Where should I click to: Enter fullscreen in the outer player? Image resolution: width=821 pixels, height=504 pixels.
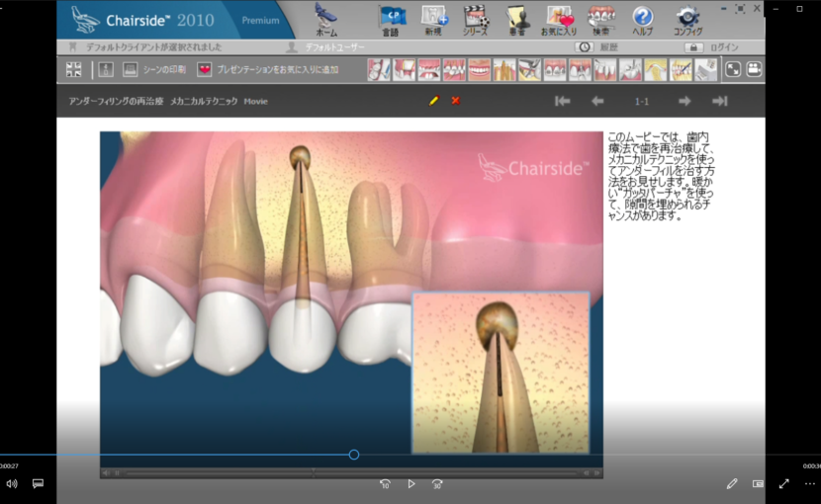[783, 484]
